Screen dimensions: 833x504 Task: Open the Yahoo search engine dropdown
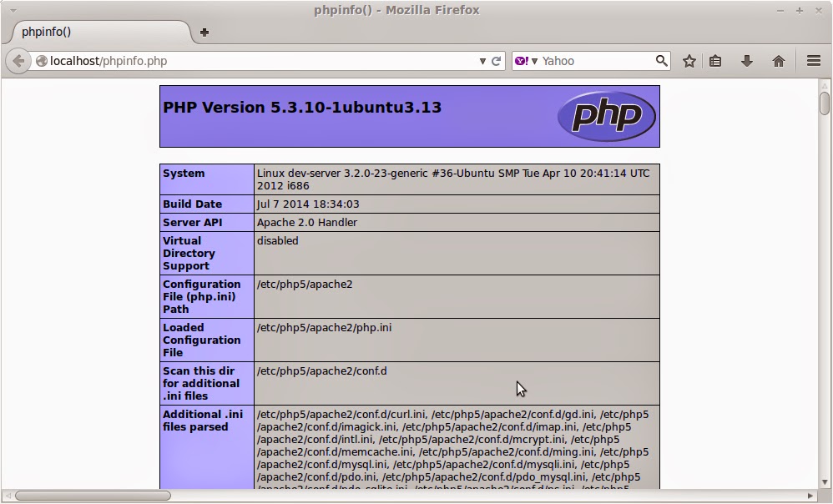click(527, 61)
